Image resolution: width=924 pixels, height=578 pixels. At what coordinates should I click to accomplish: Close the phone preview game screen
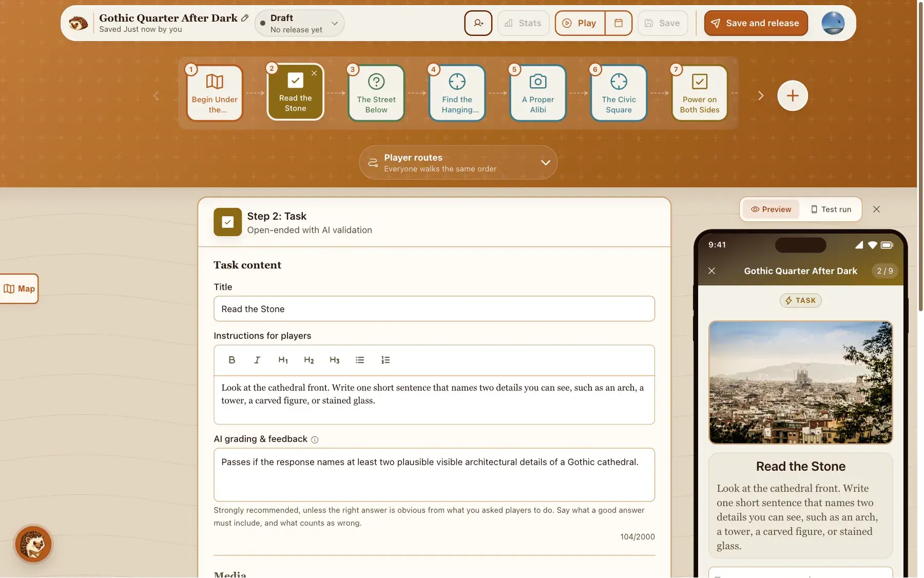coord(711,271)
